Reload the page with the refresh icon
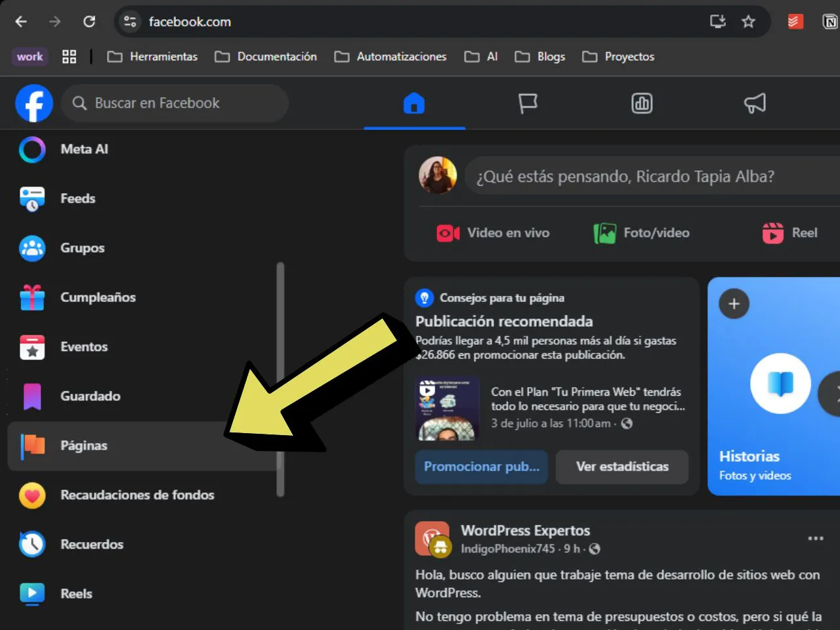840x630 pixels. (89, 22)
